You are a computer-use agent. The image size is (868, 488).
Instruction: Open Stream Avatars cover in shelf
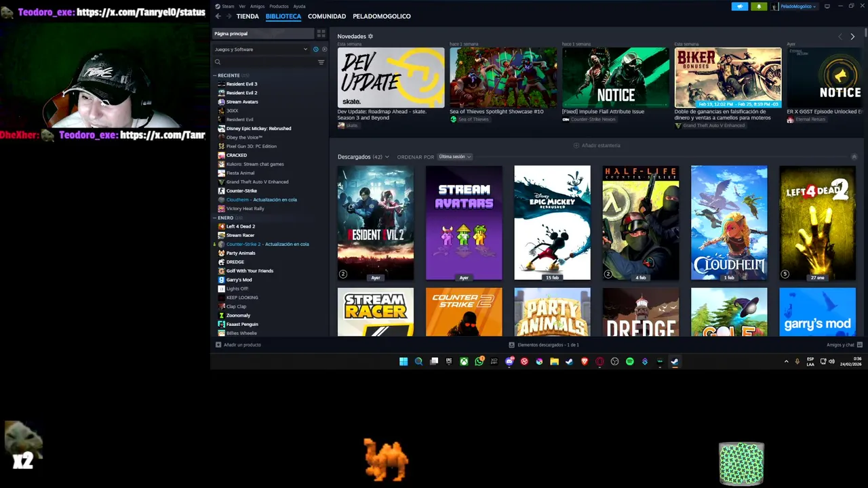click(x=464, y=223)
